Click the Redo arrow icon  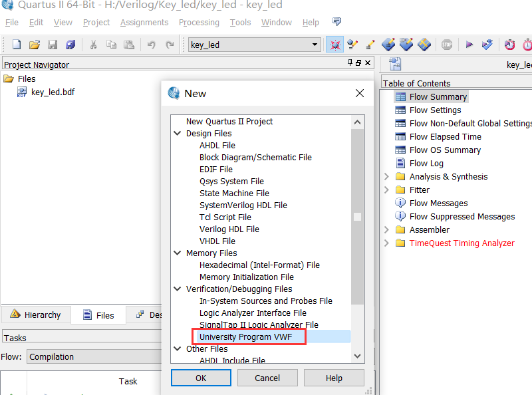(x=170, y=45)
